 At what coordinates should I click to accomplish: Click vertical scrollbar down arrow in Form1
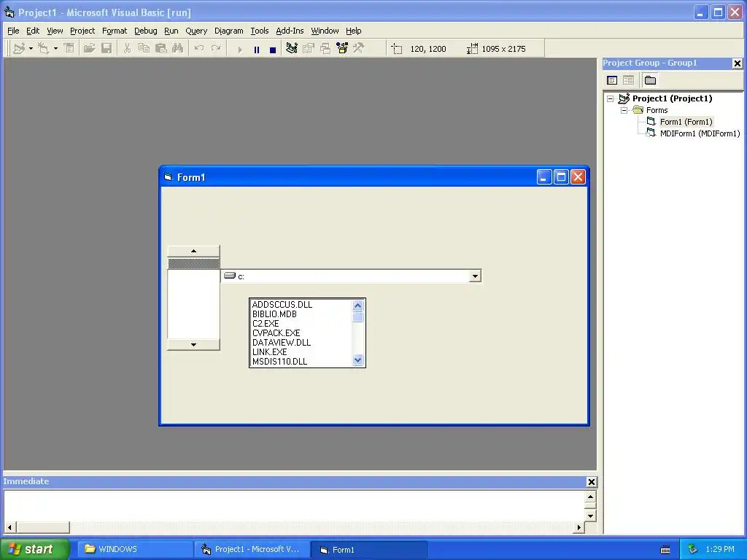(x=193, y=344)
